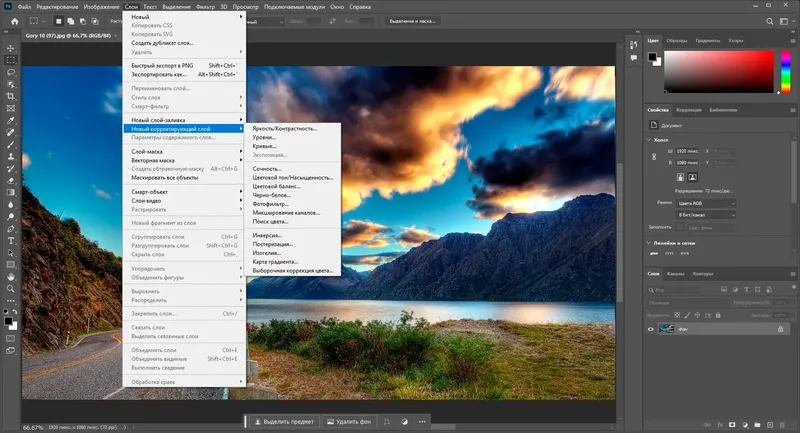800x433 pixels.
Task: Click the vertical hue strip in Color panel
Action: point(786,72)
